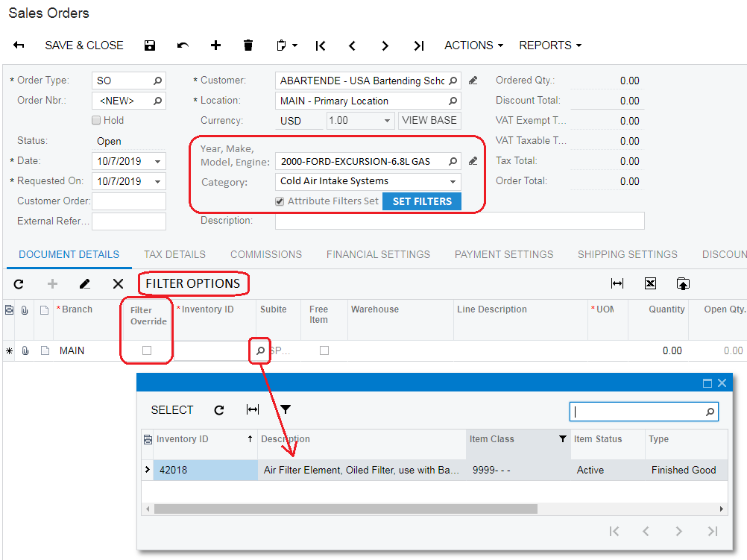This screenshot has width=747, height=560.
Task: Toggle Filter Override checkbox in MAIN row
Action: 147,350
